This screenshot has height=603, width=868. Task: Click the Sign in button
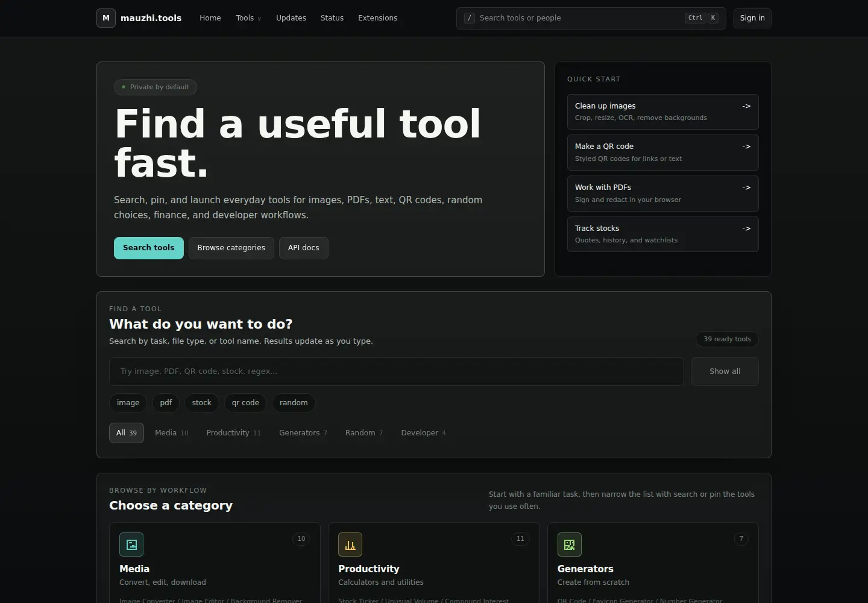[752, 18]
